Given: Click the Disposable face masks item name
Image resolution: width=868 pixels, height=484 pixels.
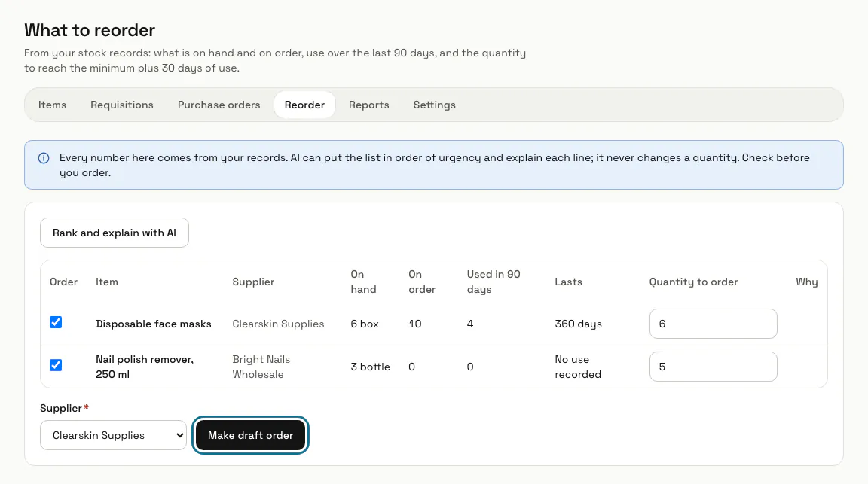Looking at the screenshot, I should (x=154, y=324).
